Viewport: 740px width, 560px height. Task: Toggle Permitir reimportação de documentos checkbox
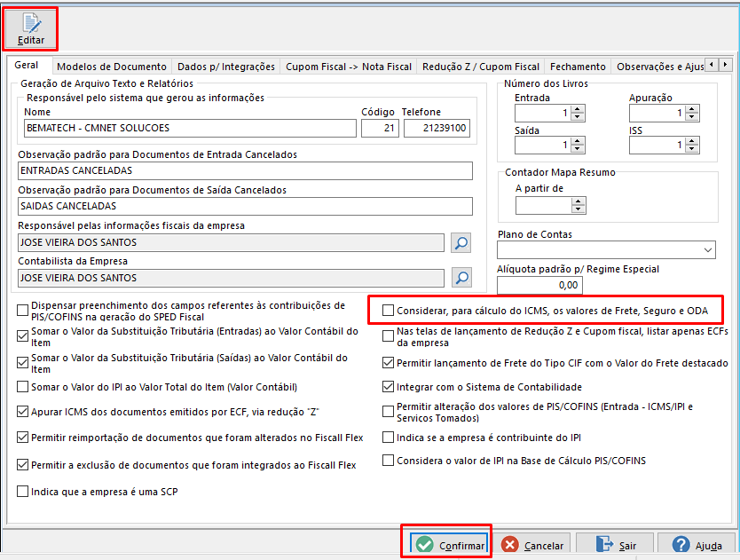22,438
